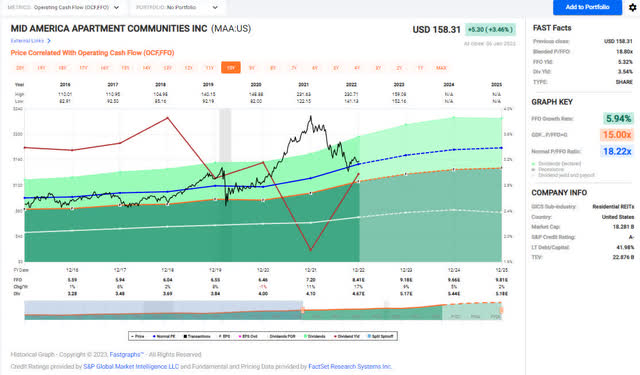640x375 pixels.
Task: Select the 1Y time range tab
Action: pyautogui.click(x=420, y=68)
